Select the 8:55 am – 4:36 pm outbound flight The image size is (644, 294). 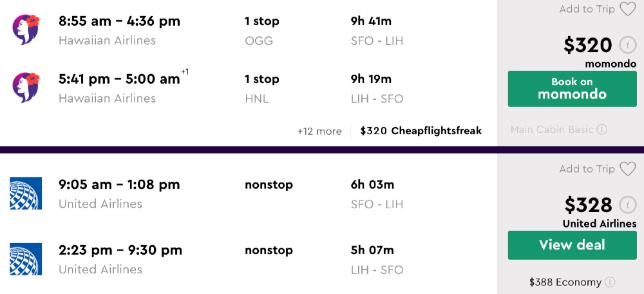click(119, 21)
